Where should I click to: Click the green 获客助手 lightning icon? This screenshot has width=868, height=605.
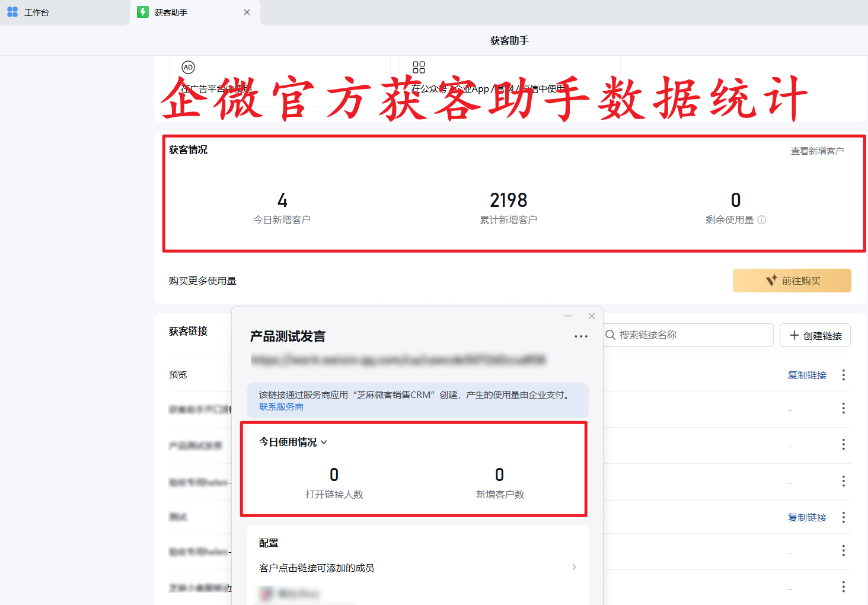click(143, 12)
